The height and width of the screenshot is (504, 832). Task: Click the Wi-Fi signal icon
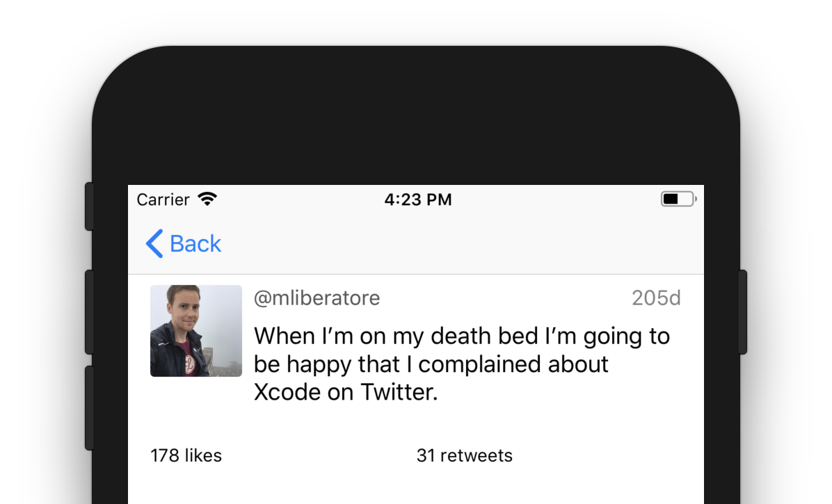point(207,200)
